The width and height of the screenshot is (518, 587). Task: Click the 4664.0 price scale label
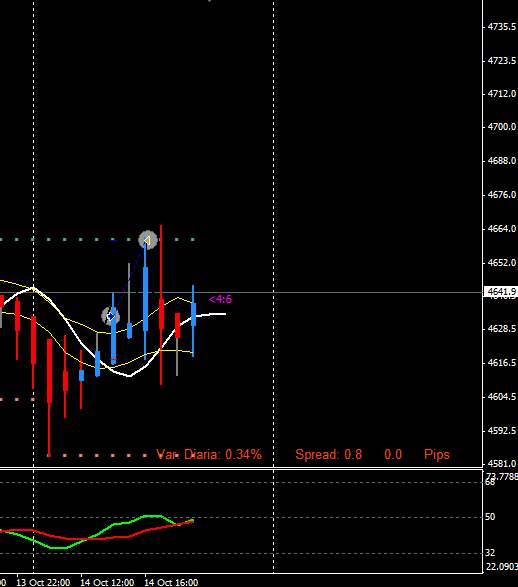[502, 228]
